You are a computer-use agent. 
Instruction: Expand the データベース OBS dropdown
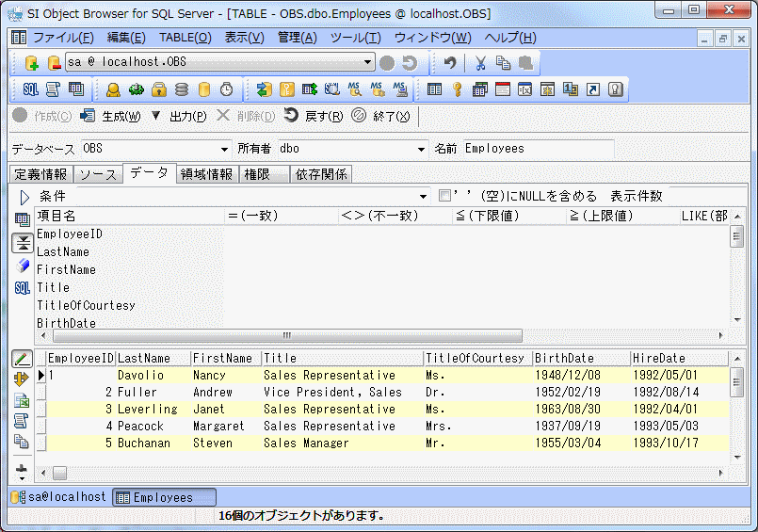[x=224, y=149]
